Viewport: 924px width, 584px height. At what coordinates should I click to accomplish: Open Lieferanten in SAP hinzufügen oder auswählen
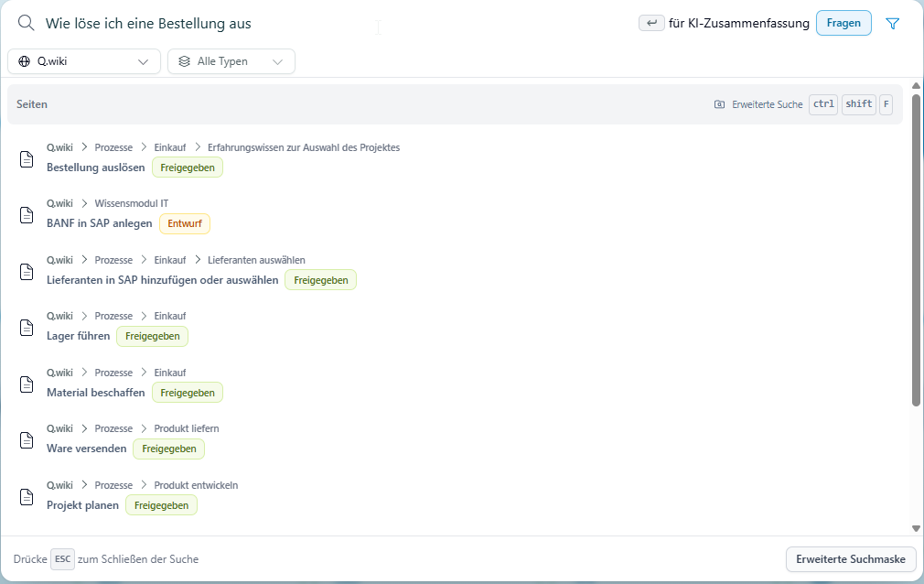click(x=162, y=279)
